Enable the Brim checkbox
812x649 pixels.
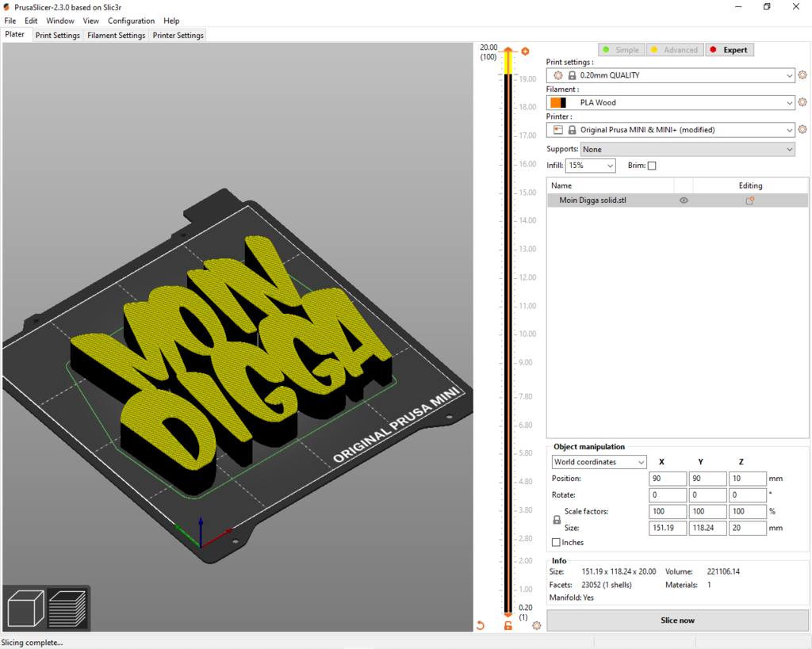[652, 165]
